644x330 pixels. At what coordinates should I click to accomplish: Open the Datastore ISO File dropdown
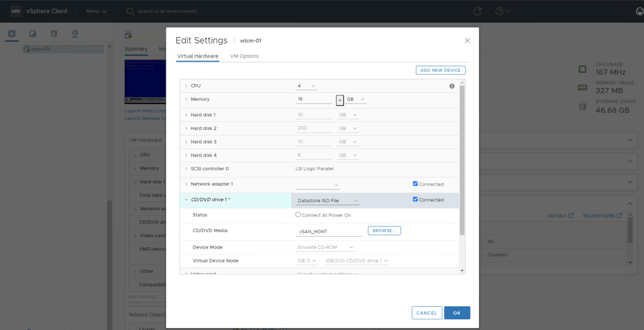(x=327, y=201)
